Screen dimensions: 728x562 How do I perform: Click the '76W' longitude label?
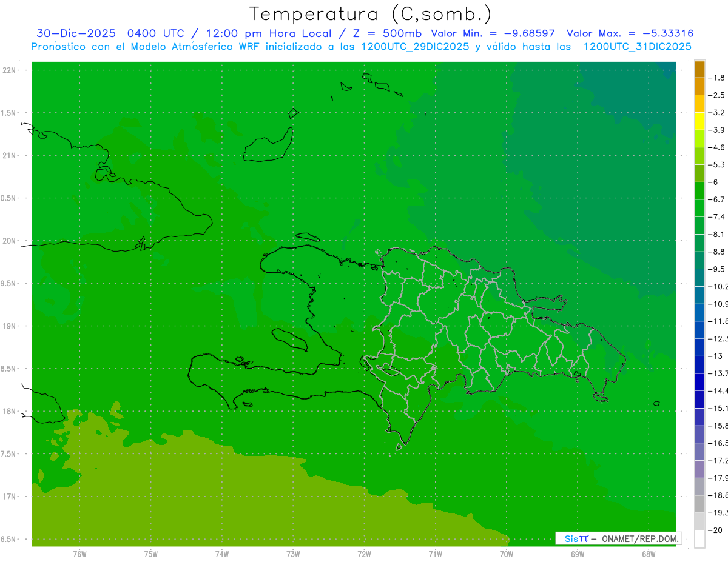click(x=79, y=554)
